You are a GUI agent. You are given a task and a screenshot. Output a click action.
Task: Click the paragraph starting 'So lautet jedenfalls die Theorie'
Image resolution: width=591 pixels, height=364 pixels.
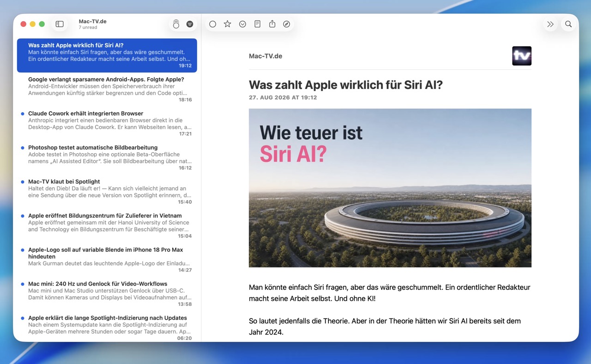pos(385,327)
